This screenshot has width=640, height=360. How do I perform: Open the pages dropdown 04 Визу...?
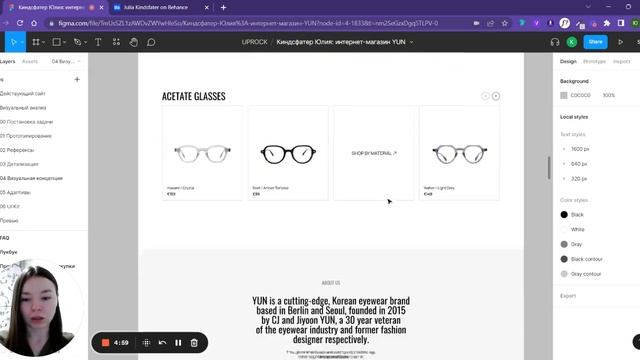click(66, 61)
